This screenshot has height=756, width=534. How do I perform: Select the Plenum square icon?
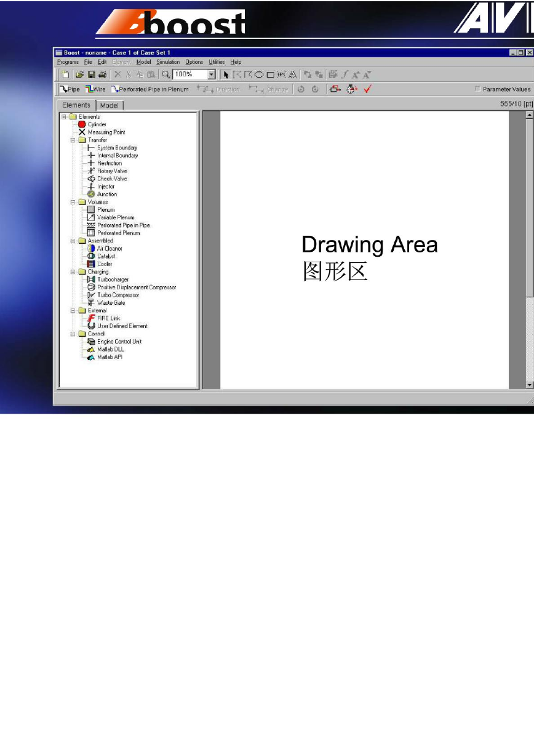(91, 210)
